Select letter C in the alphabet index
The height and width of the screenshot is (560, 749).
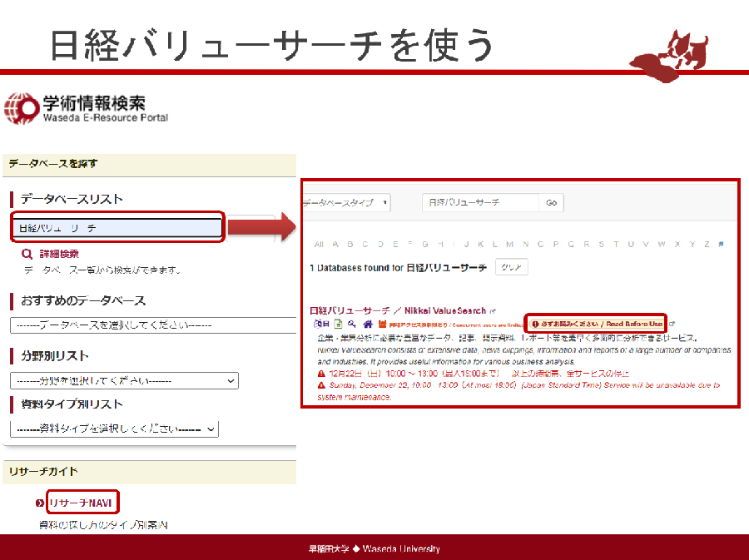point(365,245)
